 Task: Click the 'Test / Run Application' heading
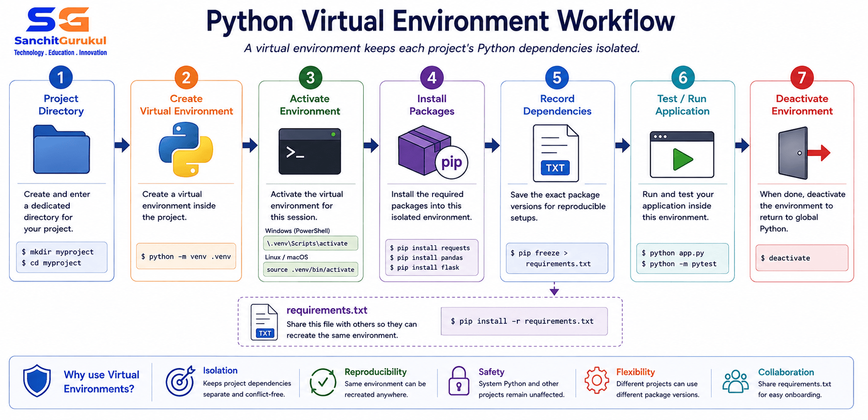point(682,105)
